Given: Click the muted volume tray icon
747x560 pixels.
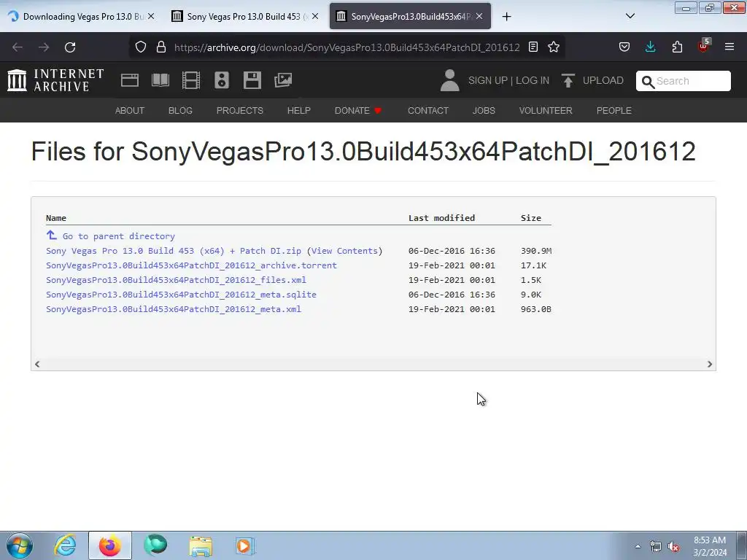Looking at the screenshot, I should [x=673, y=547].
